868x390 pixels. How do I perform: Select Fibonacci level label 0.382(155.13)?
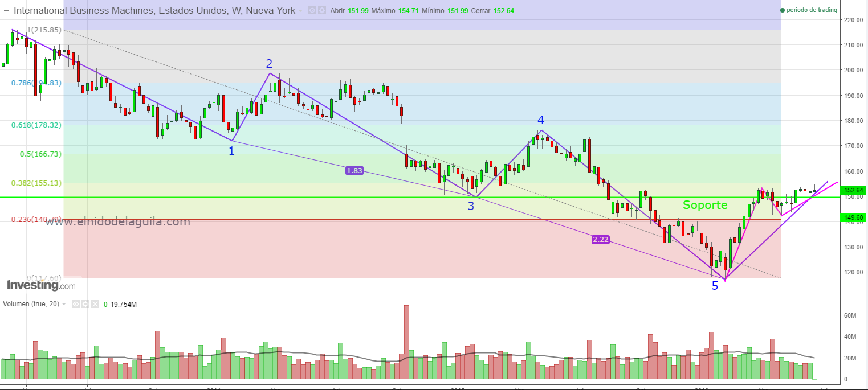pyautogui.click(x=37, y=183)
